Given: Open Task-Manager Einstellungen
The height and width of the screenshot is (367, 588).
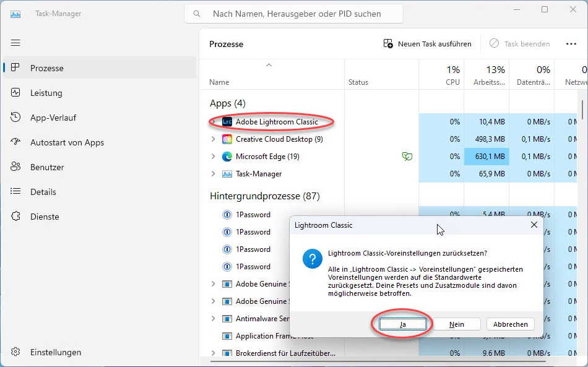Looking at the screenshot, I should tap(100, 352).
